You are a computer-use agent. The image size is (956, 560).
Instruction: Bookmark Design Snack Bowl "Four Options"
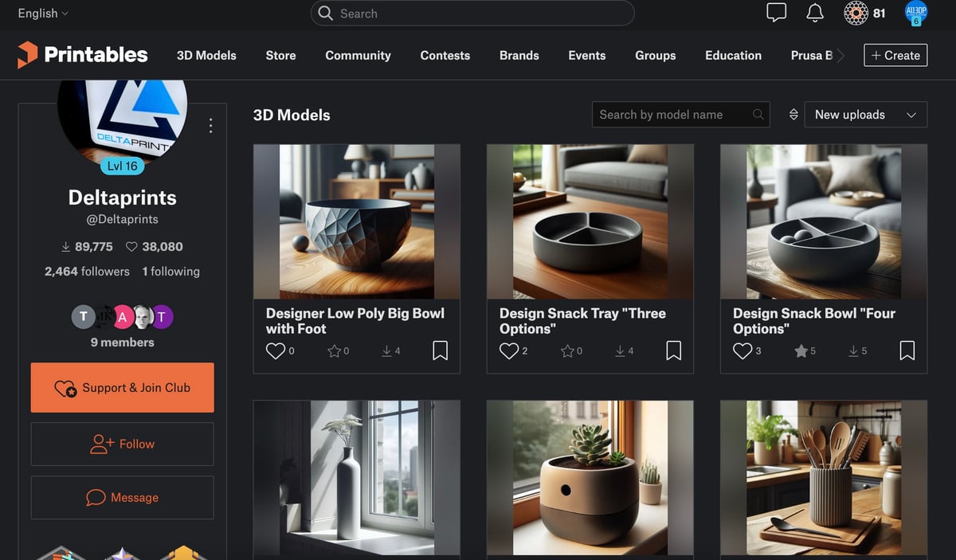(x=907, y=350)
